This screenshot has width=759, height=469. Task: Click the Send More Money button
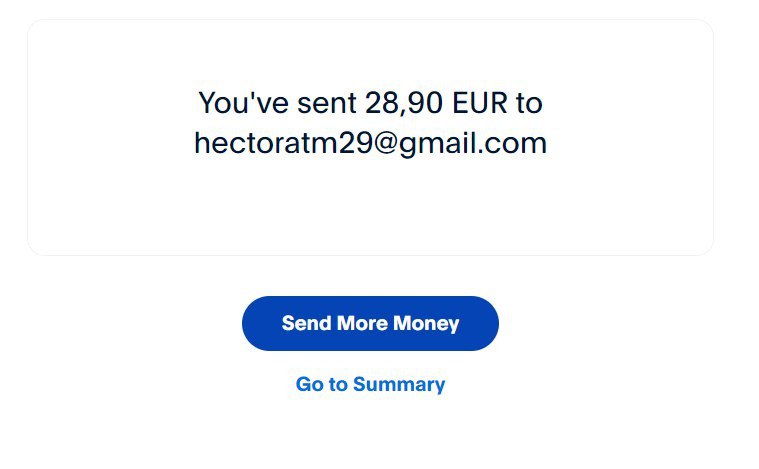point(370,323)
